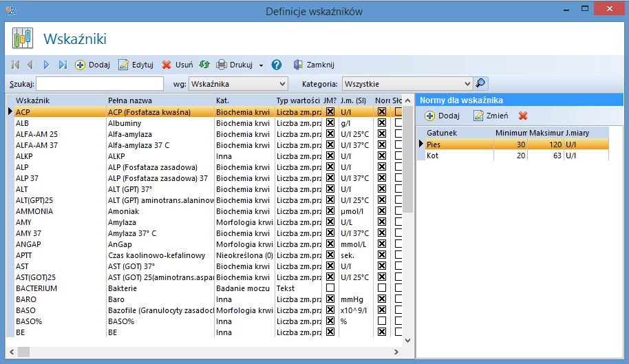
Task: Click the Amylaza 37° C name cell
Action: [160, 233]
